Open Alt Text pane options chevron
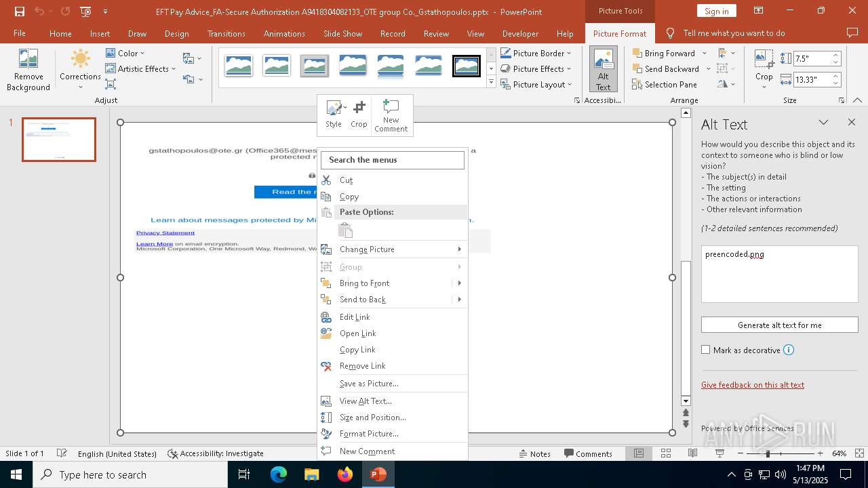The width and height of the screenshot is (868, 488). [823, 122]
